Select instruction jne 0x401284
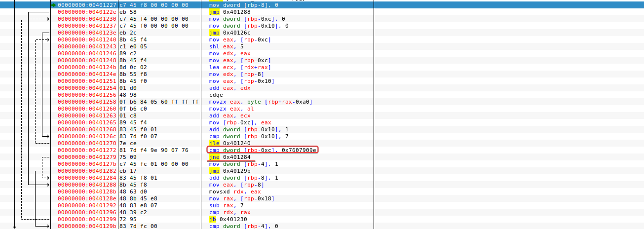Screen dimensions: 644x229 230,157
